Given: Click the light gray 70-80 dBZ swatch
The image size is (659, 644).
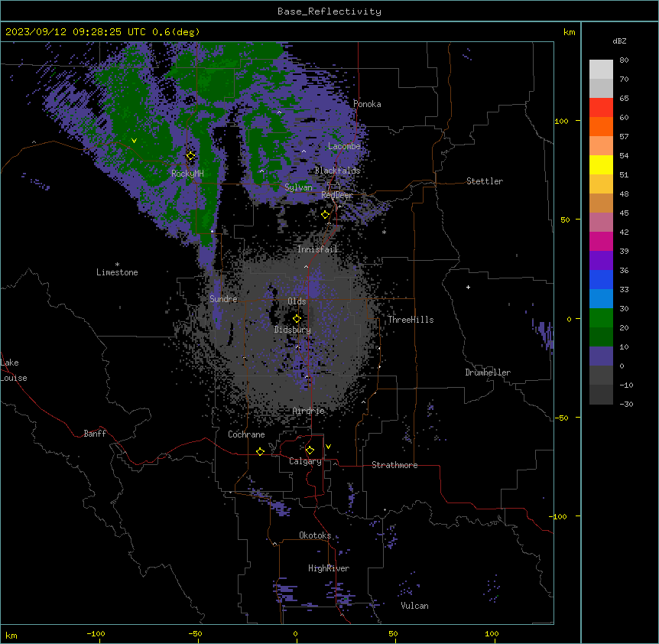Looking at the screenshot, I should (601, 70).
